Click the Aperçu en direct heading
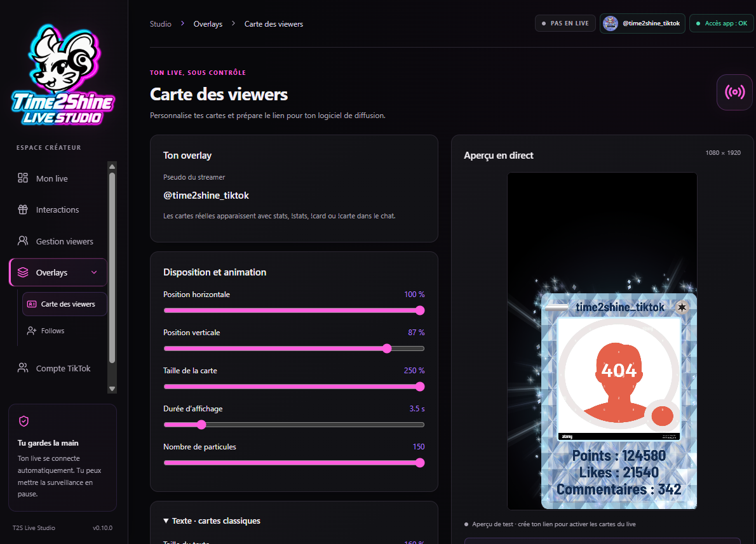 [499, 155]
